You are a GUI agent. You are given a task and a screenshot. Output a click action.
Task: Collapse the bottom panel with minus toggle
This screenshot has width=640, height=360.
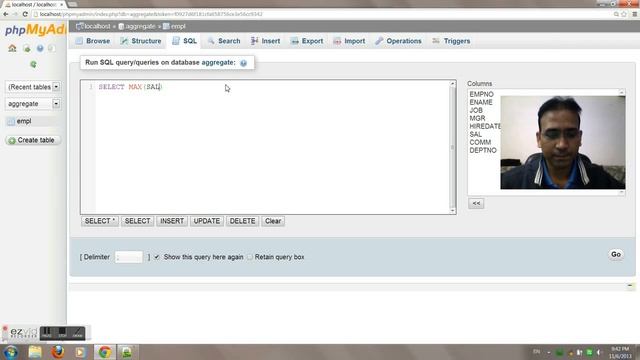630,286
